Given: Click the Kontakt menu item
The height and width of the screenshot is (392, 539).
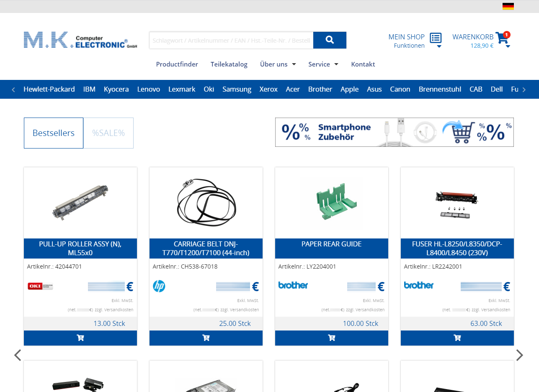Looking at the screenshot, I should (363, 64).
